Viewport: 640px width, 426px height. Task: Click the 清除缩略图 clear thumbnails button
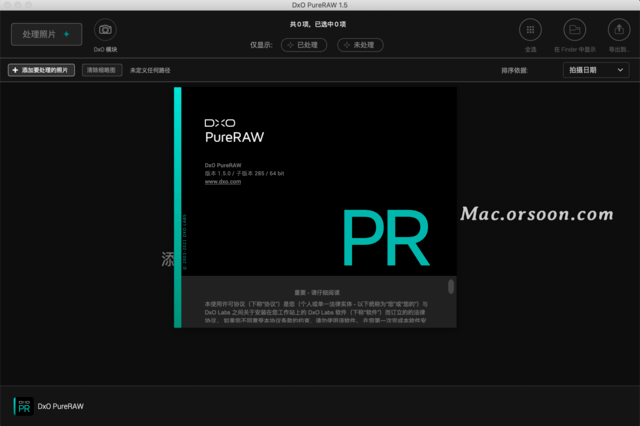coord(102,70)
